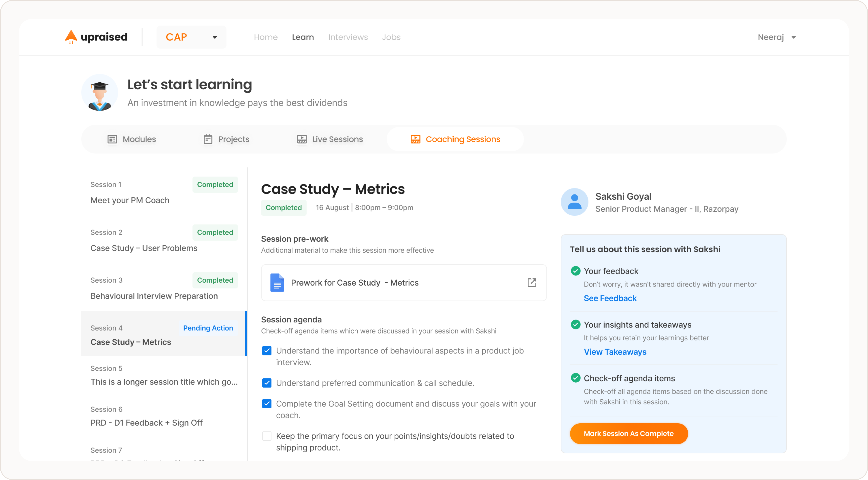Select Session 4 Case Study – Metrics
This screenshot has height=480, width=868.
click(164, 333)
